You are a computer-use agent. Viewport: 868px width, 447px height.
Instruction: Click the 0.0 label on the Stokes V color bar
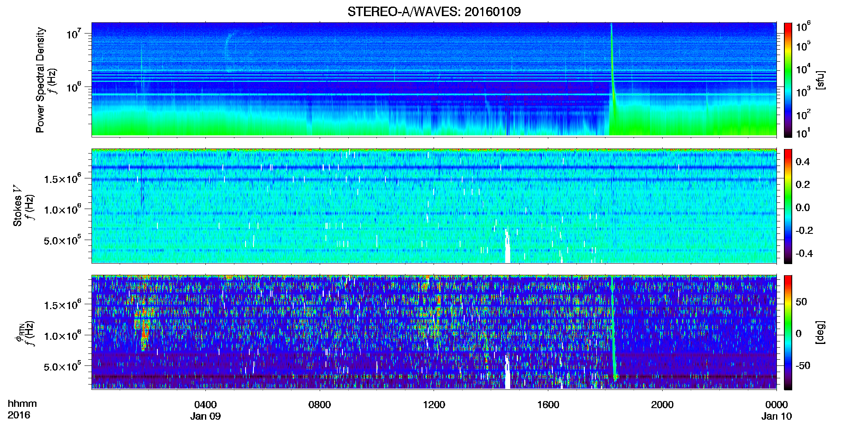[x=803, y=207]
